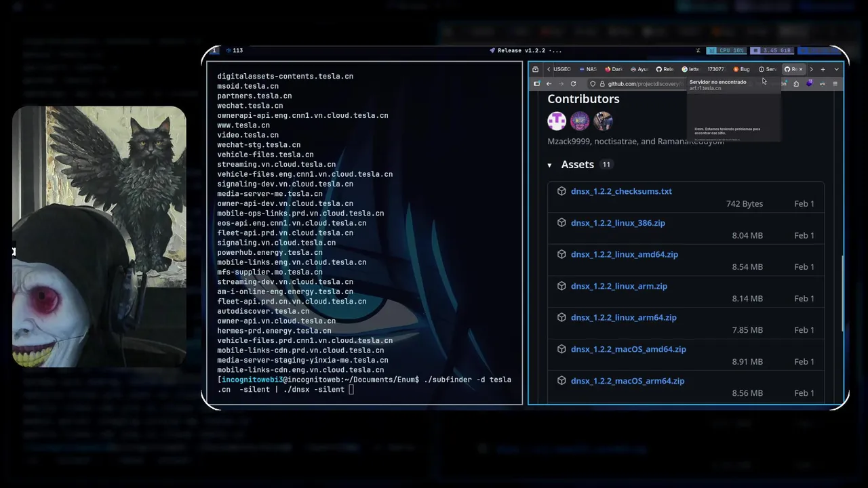Switch to the USGEO browser tab

click(561, 69)
